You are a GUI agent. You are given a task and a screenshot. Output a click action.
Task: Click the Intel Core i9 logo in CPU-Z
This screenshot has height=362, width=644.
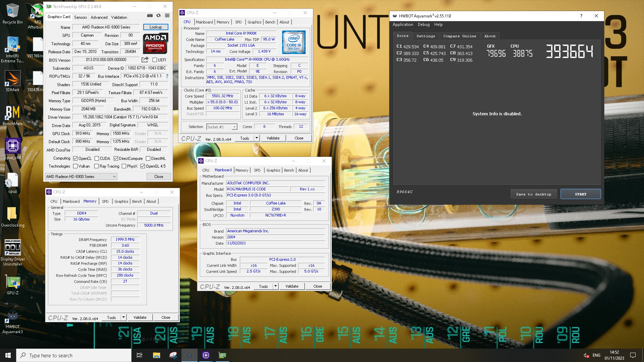[x=293, y=42]
